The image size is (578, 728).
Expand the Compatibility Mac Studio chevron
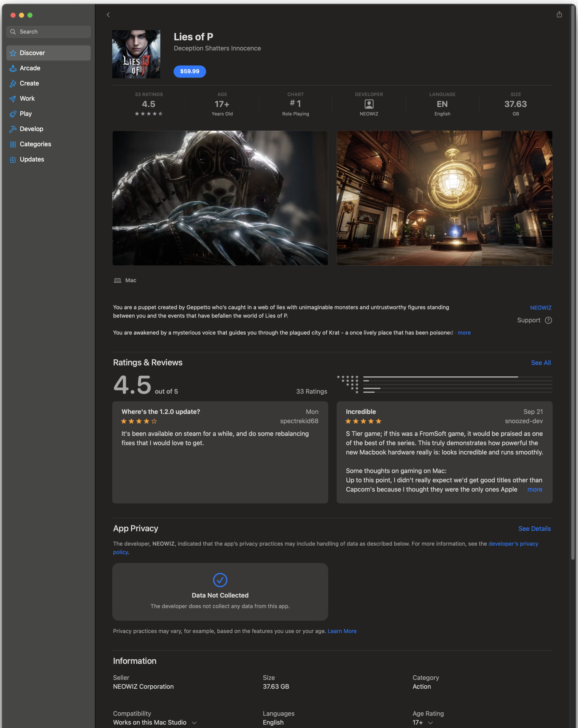(x=194, y=723)
